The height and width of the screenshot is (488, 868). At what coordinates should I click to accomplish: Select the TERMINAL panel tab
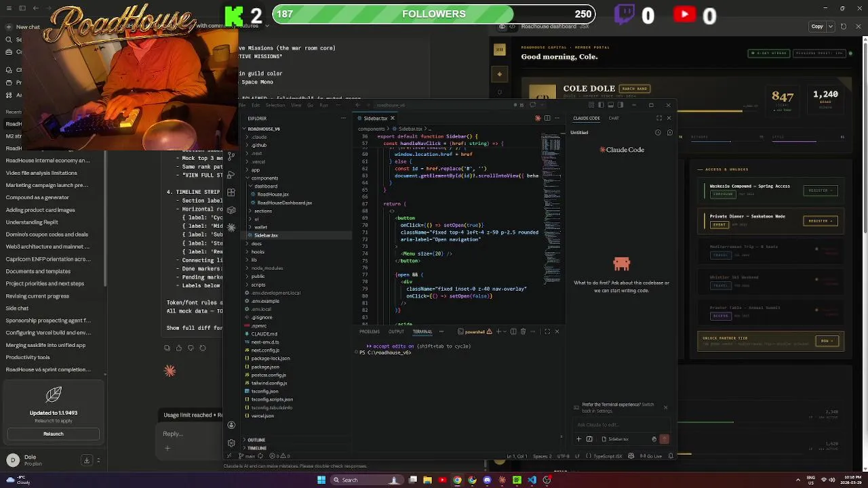(x=422, y=331)
